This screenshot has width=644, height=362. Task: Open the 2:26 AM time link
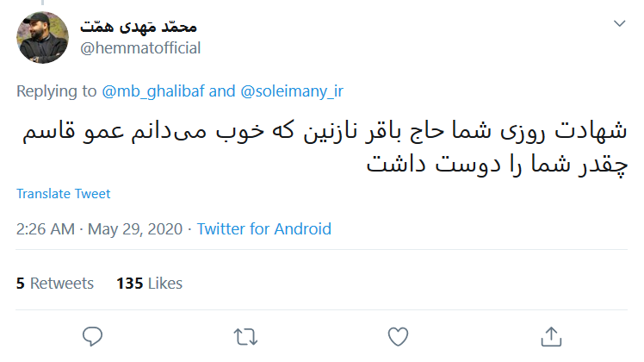pyautogui.click(x=45, y=229)
